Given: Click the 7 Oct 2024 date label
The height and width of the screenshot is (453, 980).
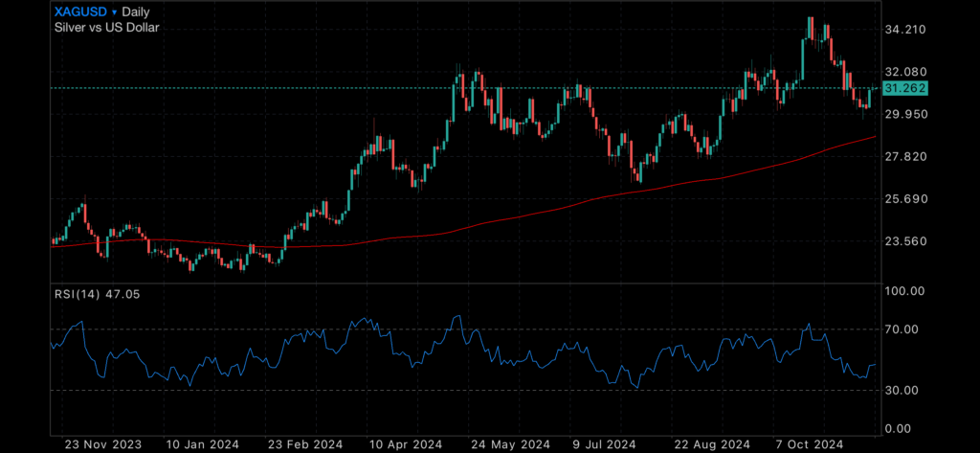Looking at the screenshot, I should pos(812,445).
